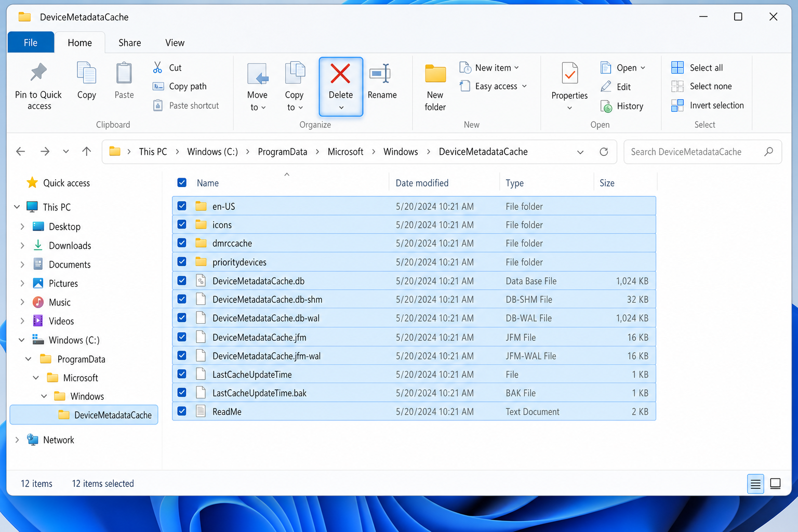This screenshot has width=798, height=532.
Task: Sort by the Name column header
Action: pos(208,183)
